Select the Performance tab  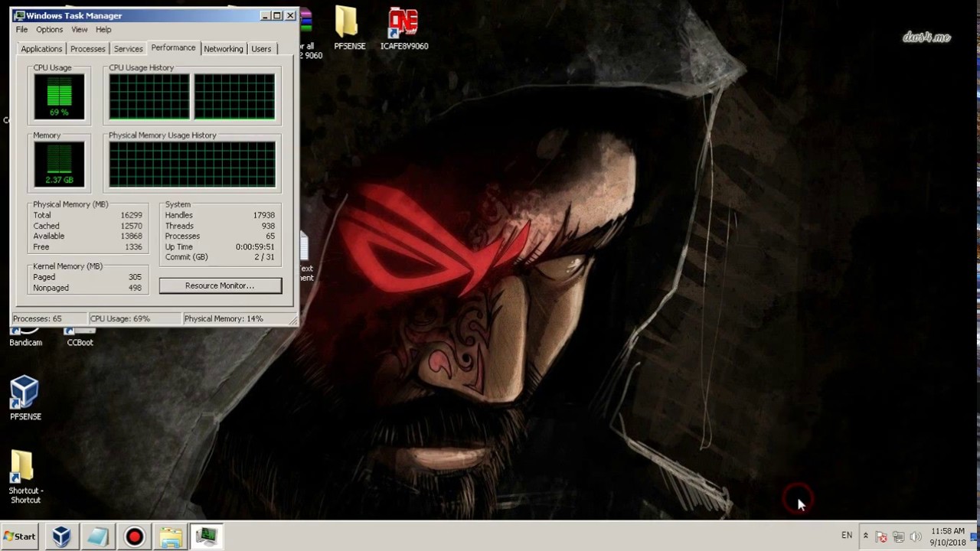[173, 47]
